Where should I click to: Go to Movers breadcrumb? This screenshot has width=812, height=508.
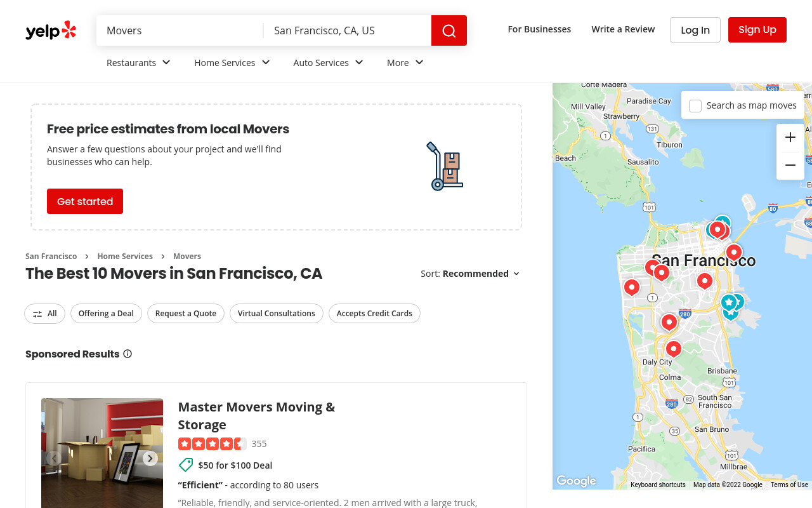(x=187, y=257)
